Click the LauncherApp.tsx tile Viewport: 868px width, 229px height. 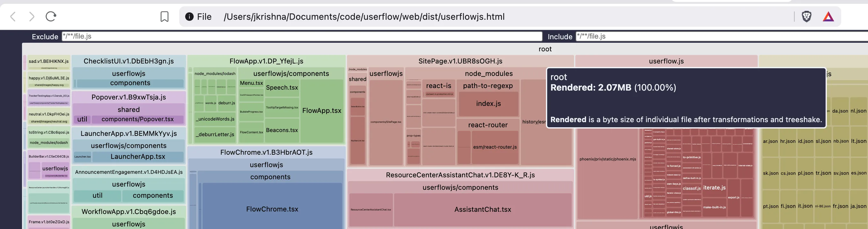coord(138,157)
